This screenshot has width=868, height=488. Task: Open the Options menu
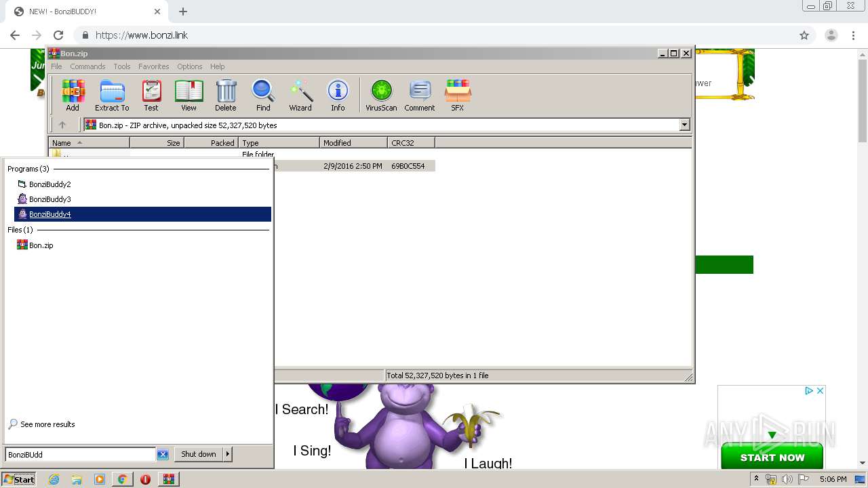click(x=190, y=66)
